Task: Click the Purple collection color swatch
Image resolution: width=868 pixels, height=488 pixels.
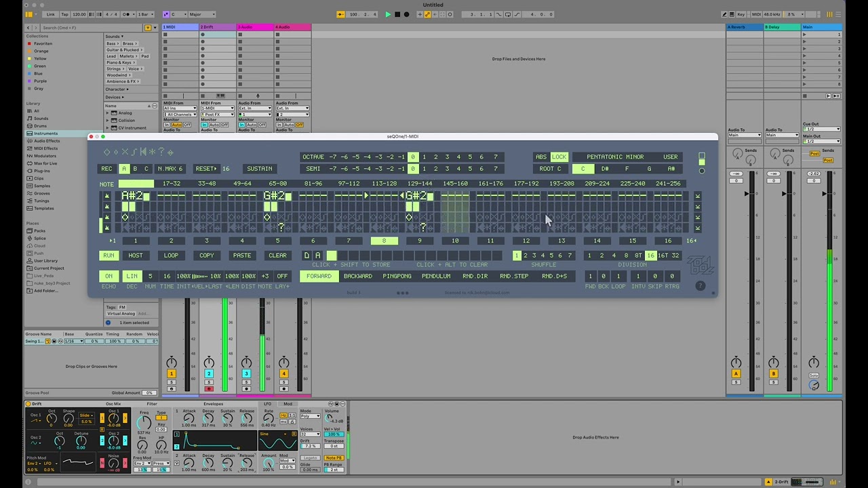Action: click(x=29, y=81)
